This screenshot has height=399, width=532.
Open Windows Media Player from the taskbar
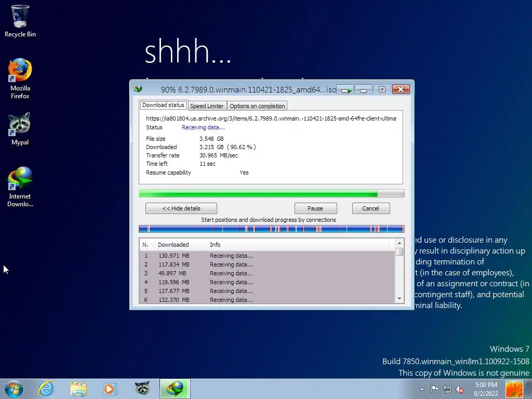[110, 389]
